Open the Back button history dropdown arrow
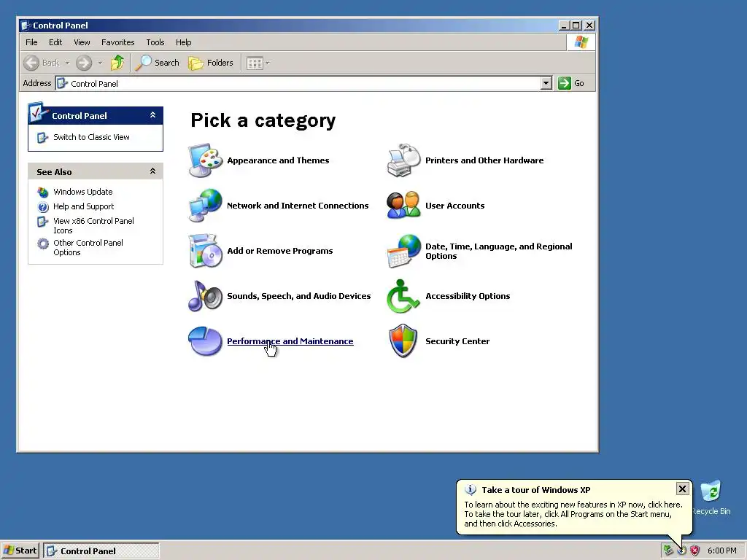The height and width of the screenshot is (560, 747). tap(67, 63)
